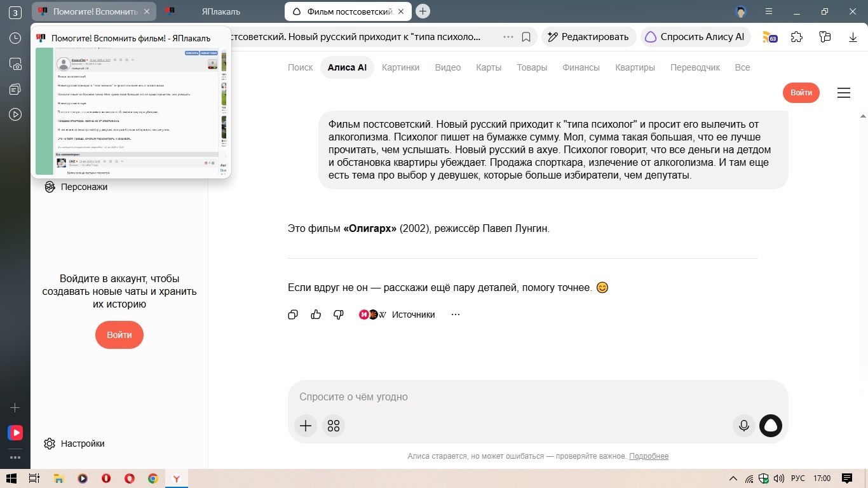Click the page's vertical scrollbar up arrow

863,116
